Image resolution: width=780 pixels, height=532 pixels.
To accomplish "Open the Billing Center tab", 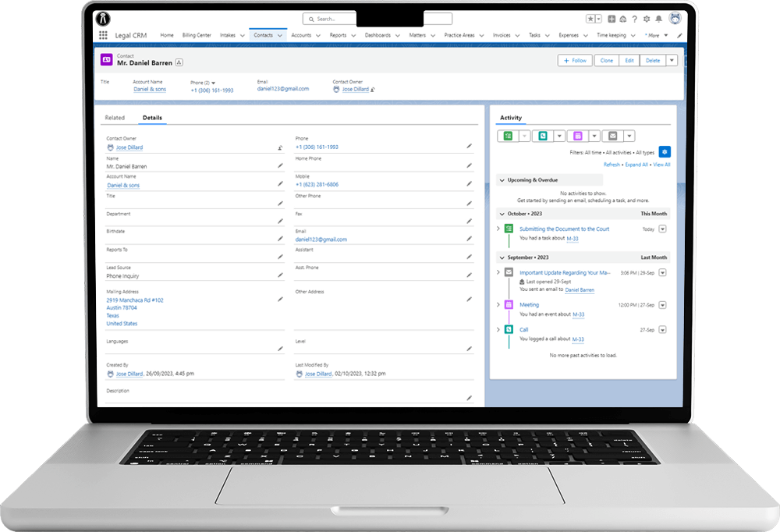I will 197,35.
